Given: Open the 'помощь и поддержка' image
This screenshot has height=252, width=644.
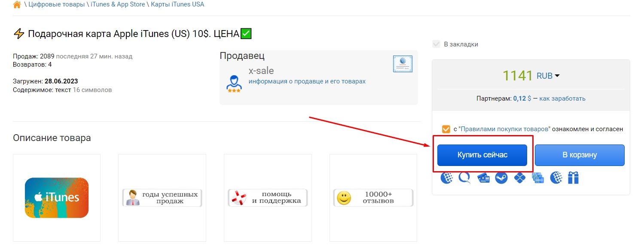Looking at the screenshot, I should [268, 198].
